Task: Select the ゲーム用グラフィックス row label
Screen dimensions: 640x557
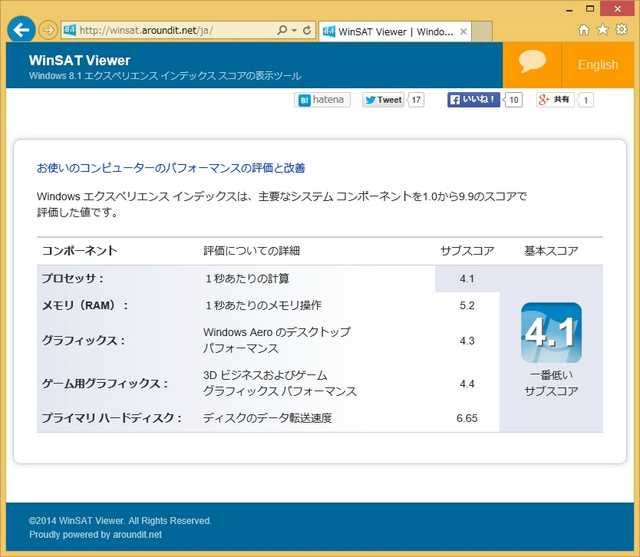Action: coord(105,384)
